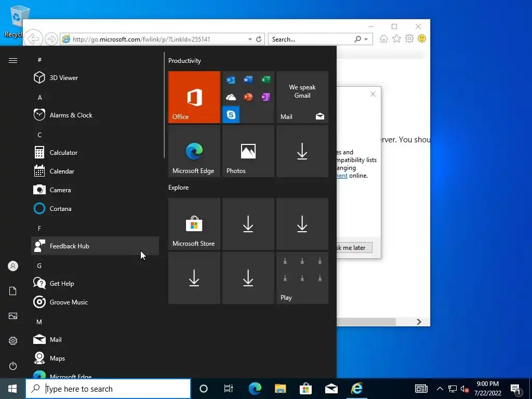This screenshot has width=532, height=399.
Task: Open network status tray icon
Action: click(453, 389)
